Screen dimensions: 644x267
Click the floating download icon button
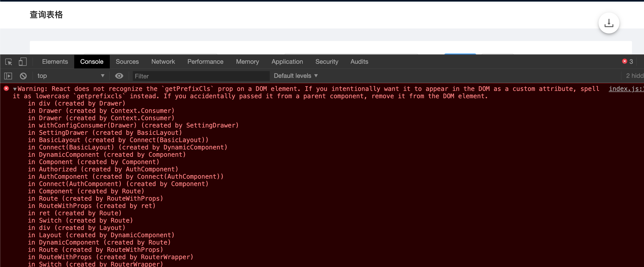click(609, 23)
